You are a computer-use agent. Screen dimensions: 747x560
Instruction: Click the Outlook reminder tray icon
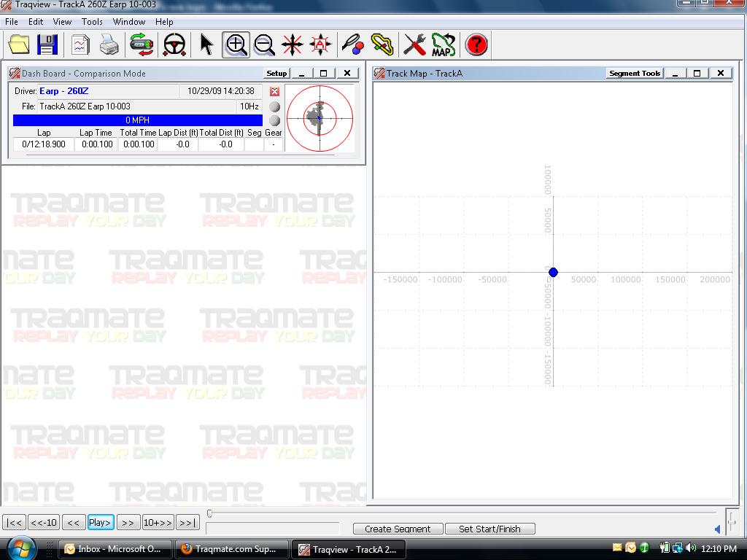631,548
